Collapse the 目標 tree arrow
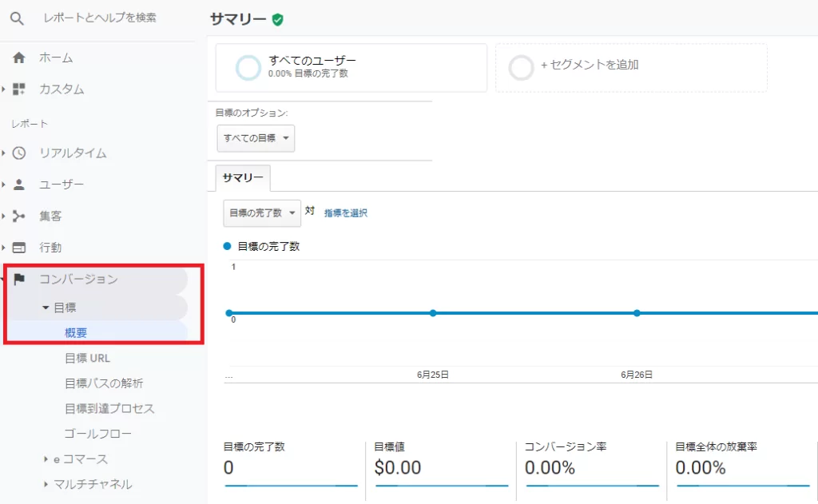Screen dimensions: 818x504 [x=46, y=308]
